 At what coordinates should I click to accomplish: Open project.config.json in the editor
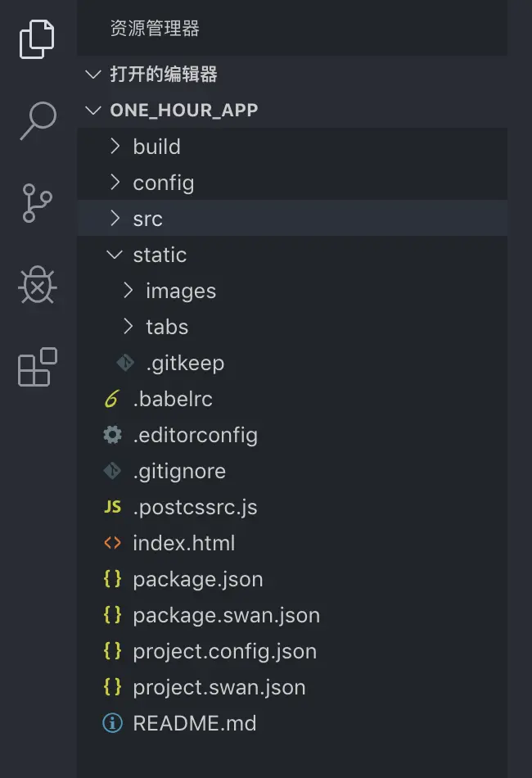[224, 651]
